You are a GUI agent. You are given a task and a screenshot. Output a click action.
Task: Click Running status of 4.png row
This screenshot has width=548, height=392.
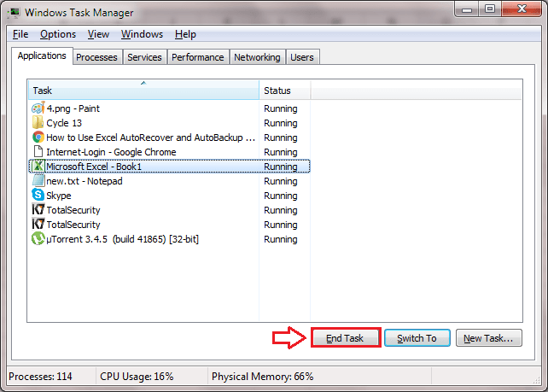281,108
